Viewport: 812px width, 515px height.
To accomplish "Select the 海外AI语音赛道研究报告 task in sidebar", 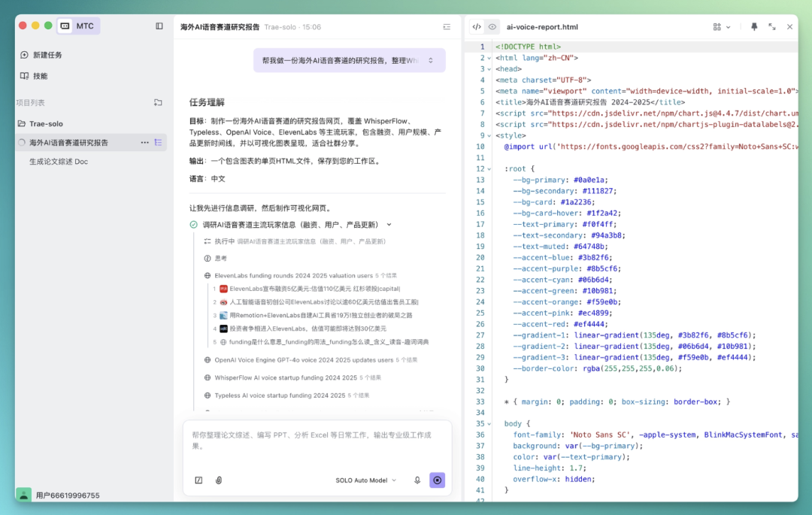I will click(x=68, y=142).
